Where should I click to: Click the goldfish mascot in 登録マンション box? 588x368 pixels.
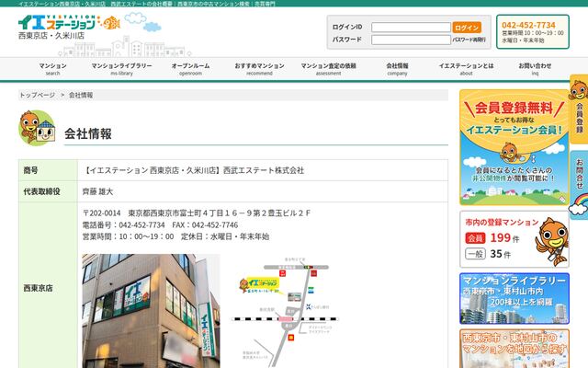tap(551, 241)
